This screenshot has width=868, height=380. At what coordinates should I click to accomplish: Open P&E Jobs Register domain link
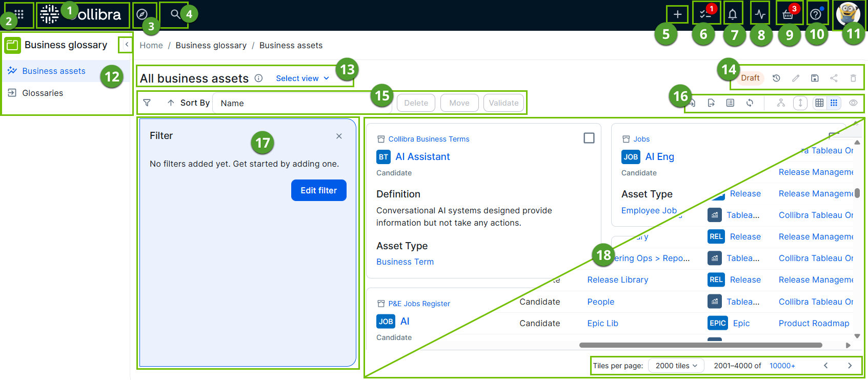(419, 304)
